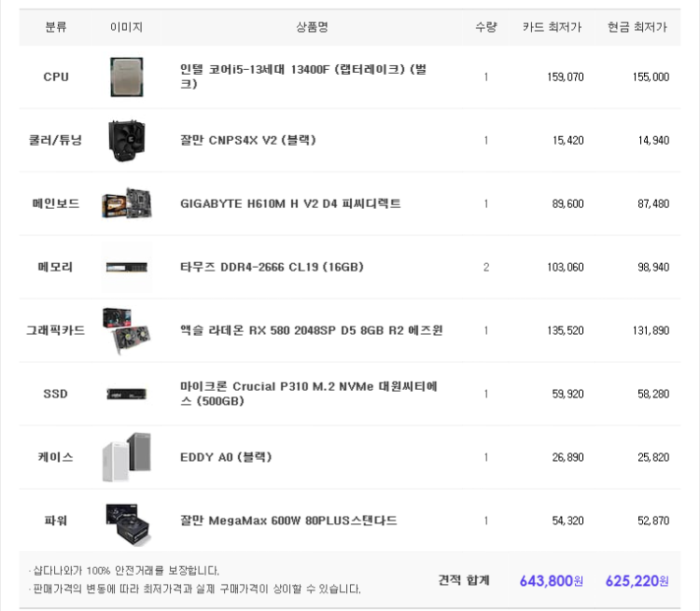Open 잘만 MegaMax 600W 80PLUS스탠다드 link
700x611 pixels.
[288, 521]
